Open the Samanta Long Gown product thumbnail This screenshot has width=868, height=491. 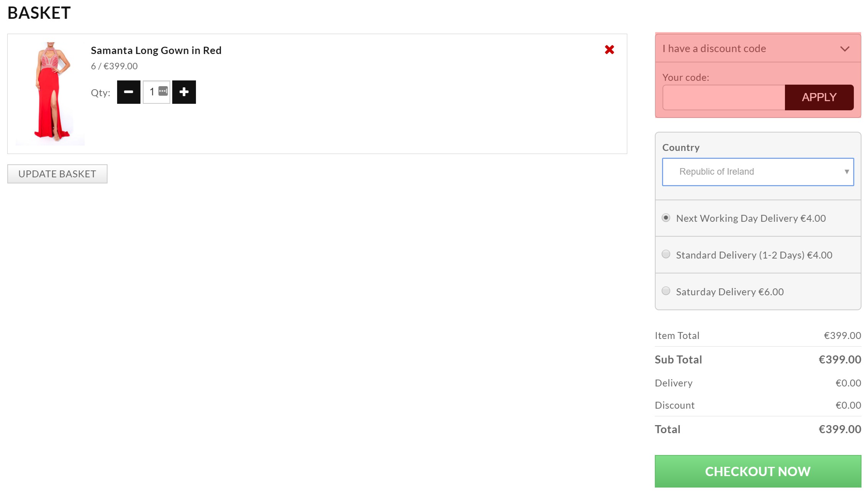[x=50, y=93]
